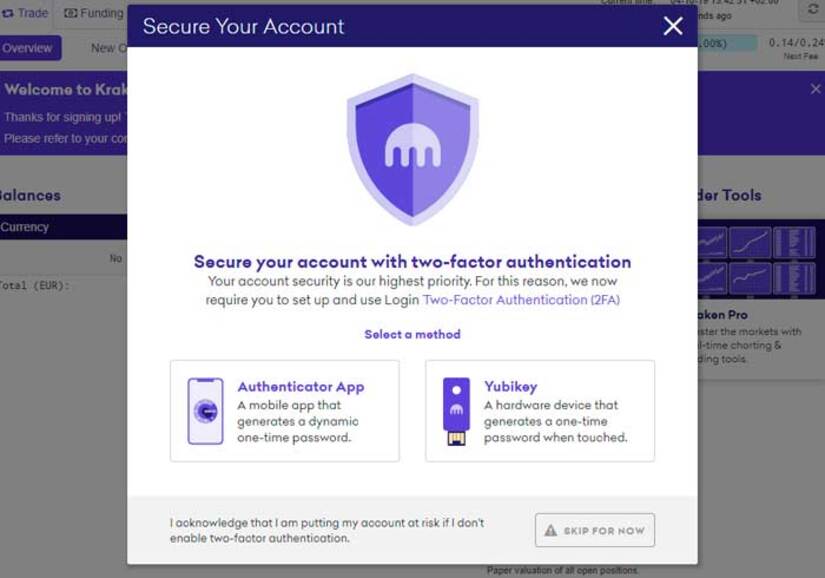Click the Trade arrows icon
825x578 pixels.
[x=8, y=13]
